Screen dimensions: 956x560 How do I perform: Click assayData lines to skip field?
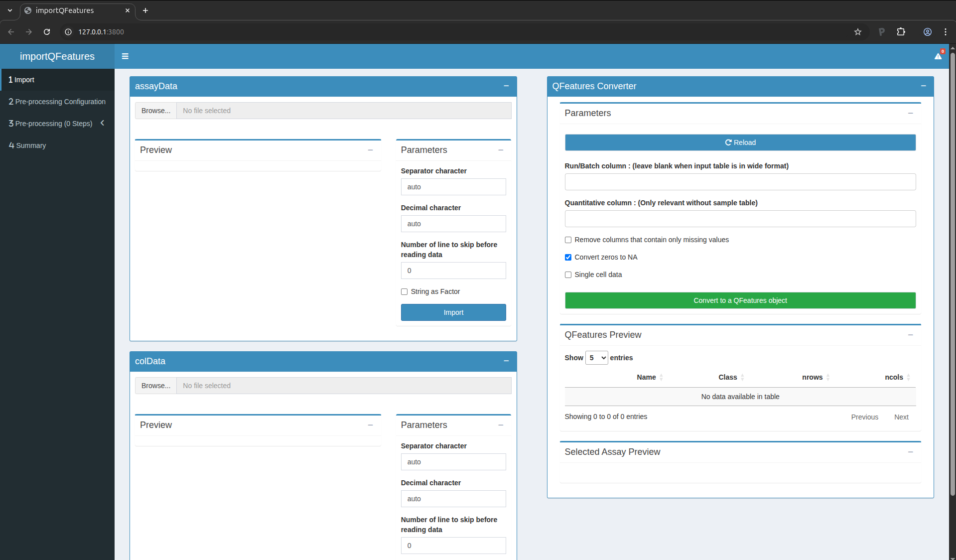coord(453,271)
